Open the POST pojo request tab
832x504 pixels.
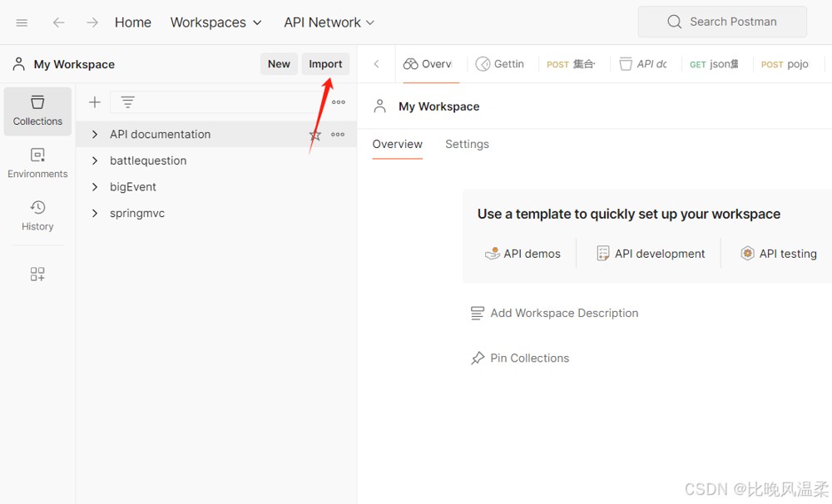pos(785,64)
